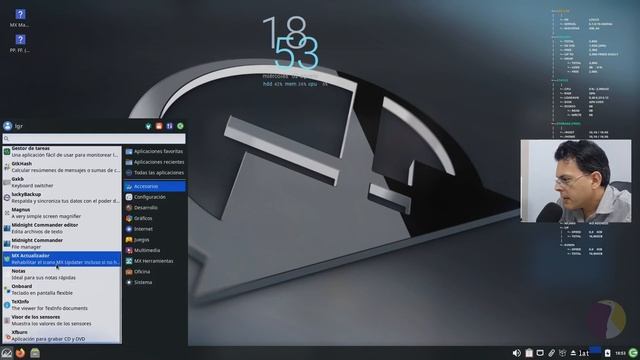
Task: Click the eject media tray icon
Action: 573,353
